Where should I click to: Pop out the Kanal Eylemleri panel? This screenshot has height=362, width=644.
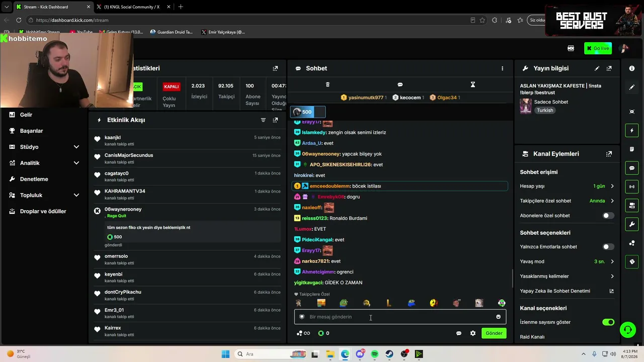609,154
